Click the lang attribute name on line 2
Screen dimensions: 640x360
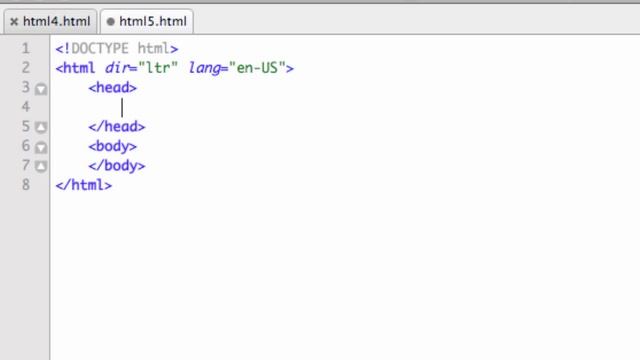(204, 68)
